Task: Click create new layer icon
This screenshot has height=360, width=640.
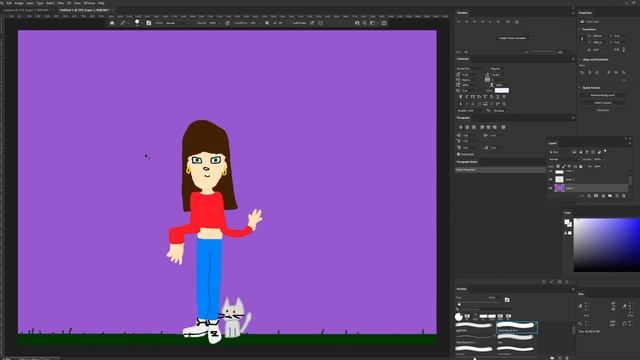Action: [x=617, y=196]
